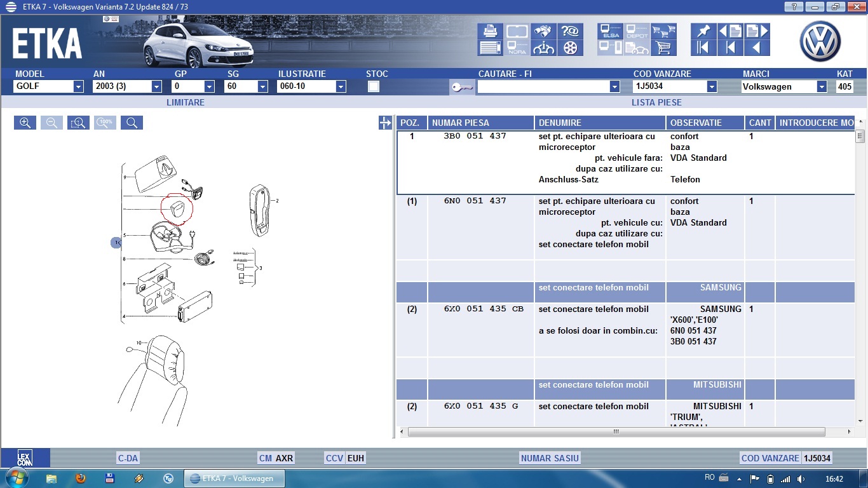Click callout number 2 in the illustration
Image resolution: width=868 pixels, height=488 pixels.
(x=277, y=201)
